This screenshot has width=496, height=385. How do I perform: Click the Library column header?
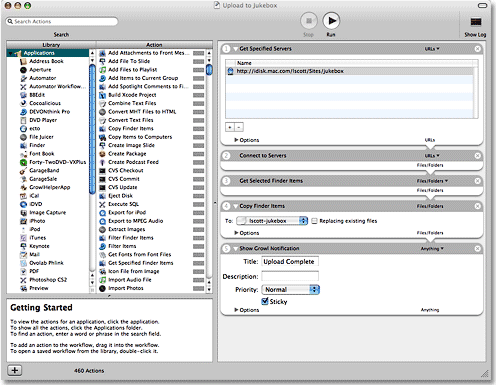[51, 45]
